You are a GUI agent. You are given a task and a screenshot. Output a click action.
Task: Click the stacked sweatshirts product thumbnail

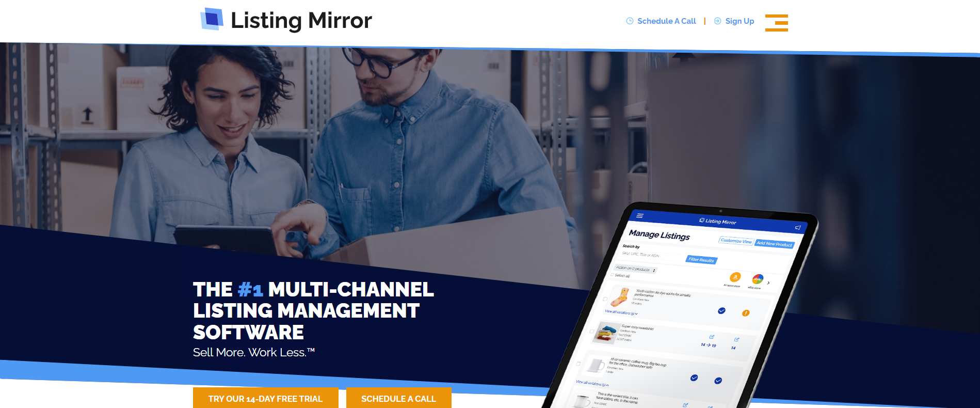[606, 333]
